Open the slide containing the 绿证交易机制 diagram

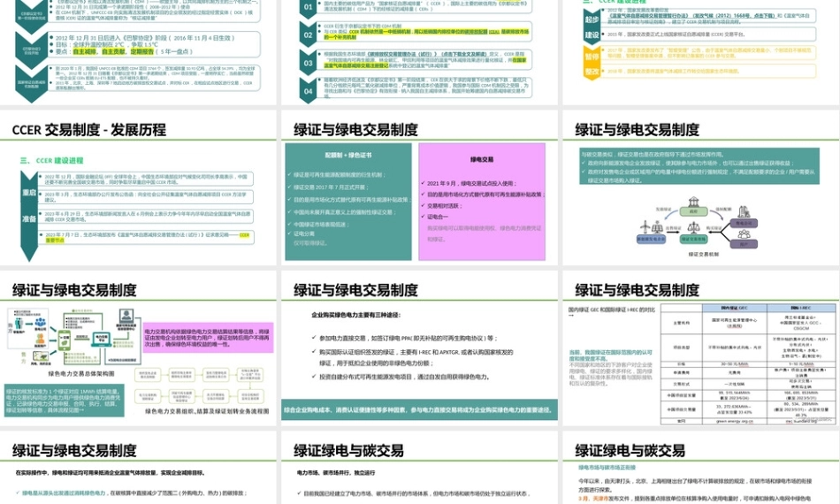click(x=701, y=187)
